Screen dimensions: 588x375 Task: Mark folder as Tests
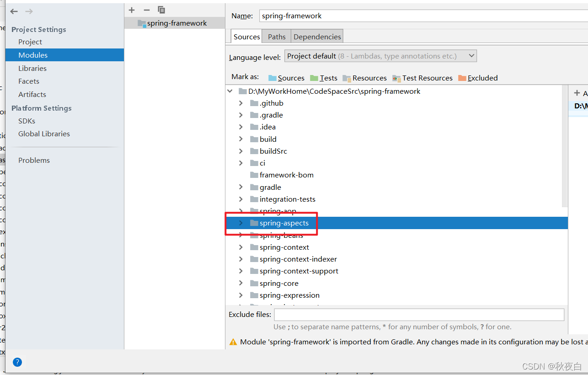point(324,78)
